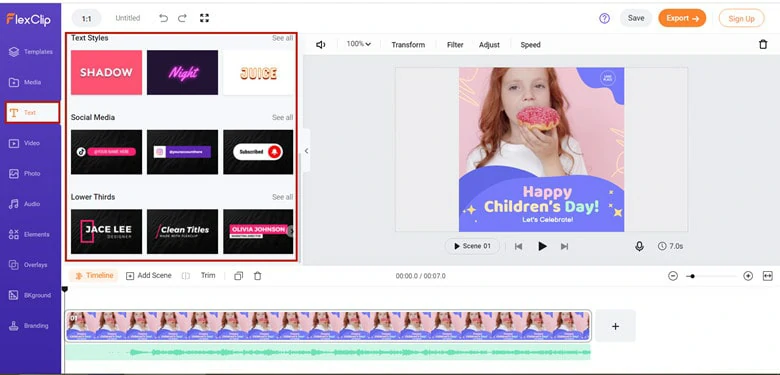The width and height of the screenshot is (780, 375).
Task: Select the TikTok username text preset
Action: click(106, 152)
